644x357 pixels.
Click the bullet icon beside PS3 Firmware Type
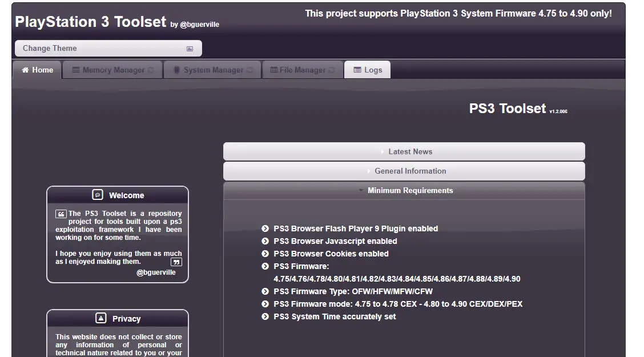tap(265, 291)
